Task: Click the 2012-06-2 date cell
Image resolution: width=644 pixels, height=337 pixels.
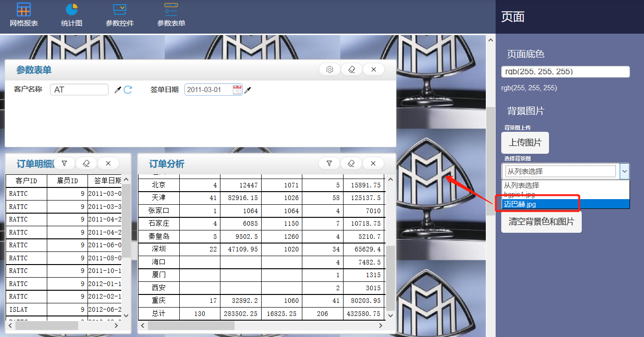Action: click(x=105, y=309)
